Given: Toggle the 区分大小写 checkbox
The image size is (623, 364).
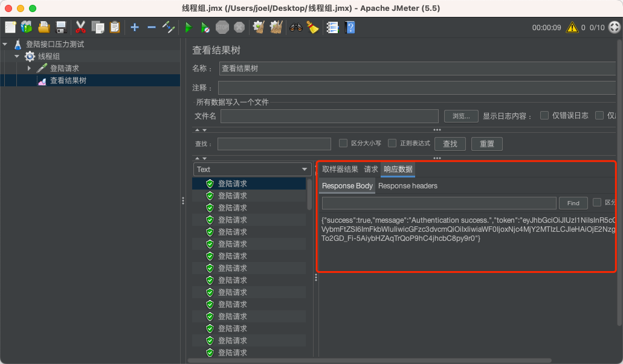Looking at the screenshot, I should click(344, 144).
